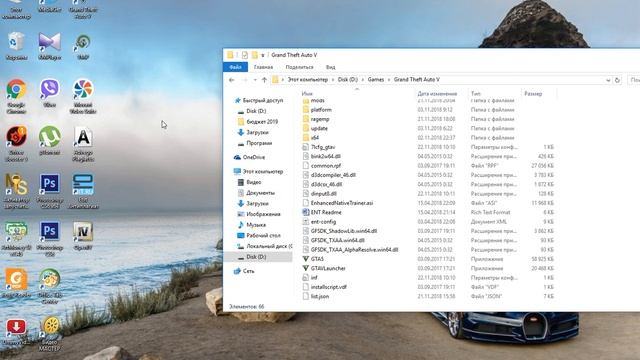
Task: Select the installscript.vdf file
Action: (x=324, y=287)
